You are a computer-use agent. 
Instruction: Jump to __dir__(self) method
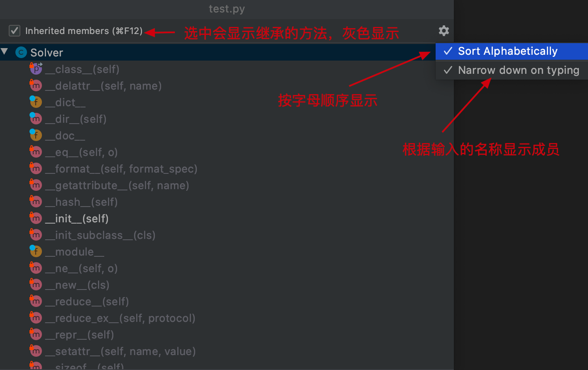pos(76,119)
